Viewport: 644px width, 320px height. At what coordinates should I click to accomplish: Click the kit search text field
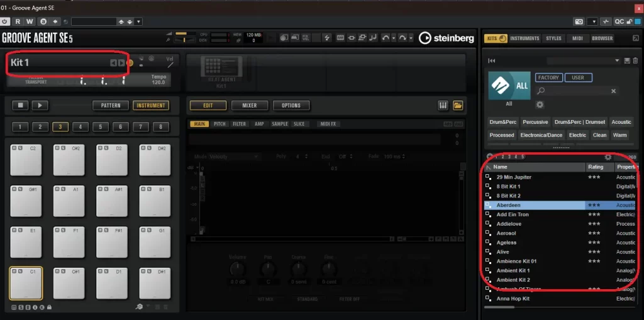pos(577,91)
